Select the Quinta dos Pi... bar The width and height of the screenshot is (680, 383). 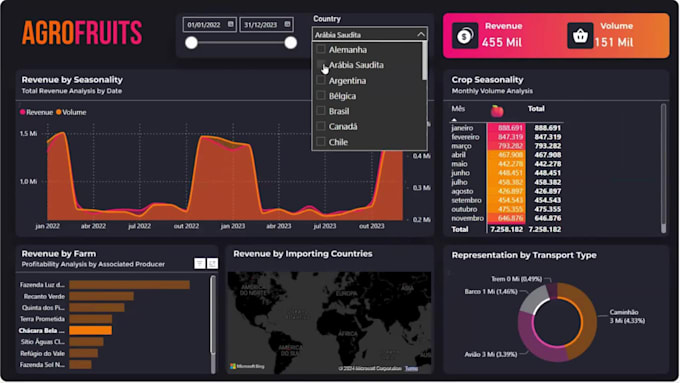pyautogui.click(x=97, y=308)
